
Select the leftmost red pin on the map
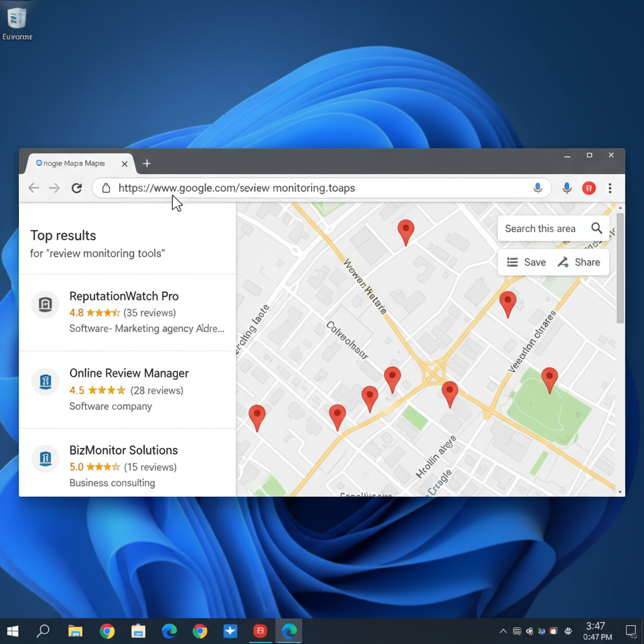point(257,418)
